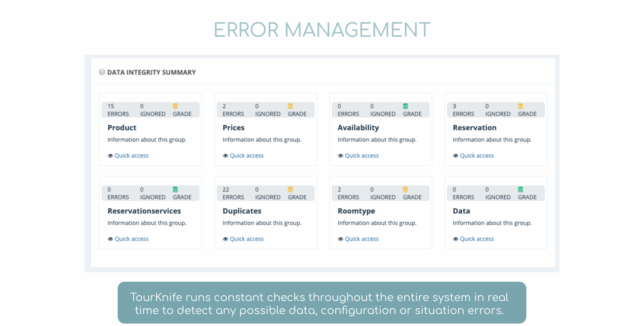Open Quick access for Roomtype group
This screenshot has height=326, width=644.
pos(361,239)
